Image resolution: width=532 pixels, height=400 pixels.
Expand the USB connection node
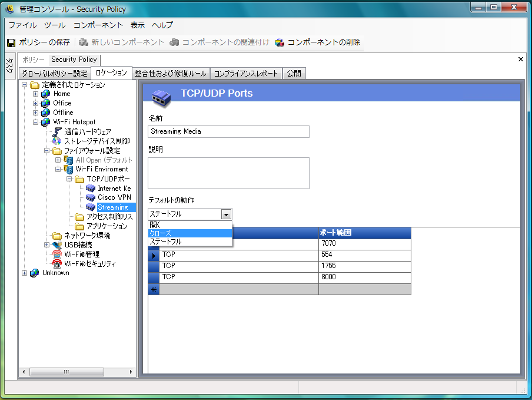pyautogui.click(x=47, y=245)
